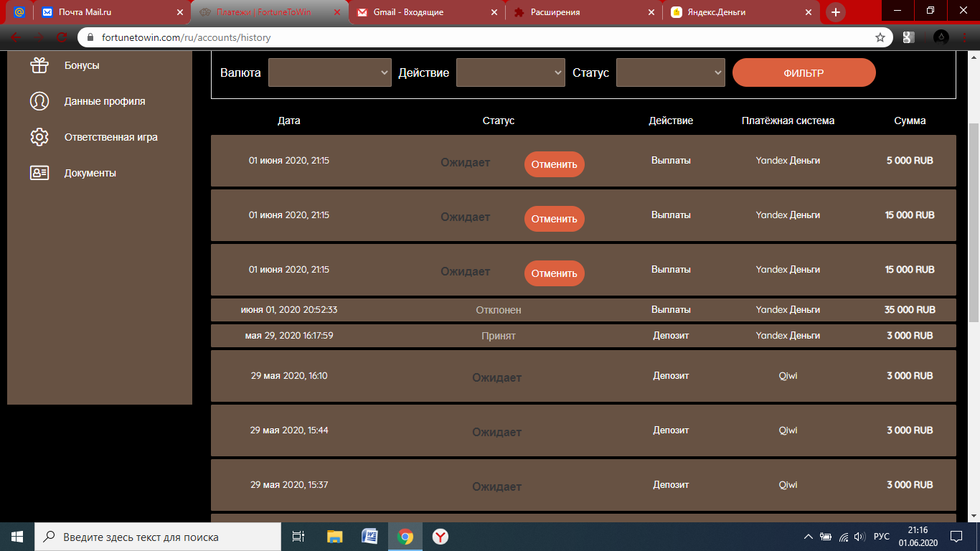This screenshot has width=980, height=551.
Task: Bookmark this page with the star icon
Action: tap(880, 37)
